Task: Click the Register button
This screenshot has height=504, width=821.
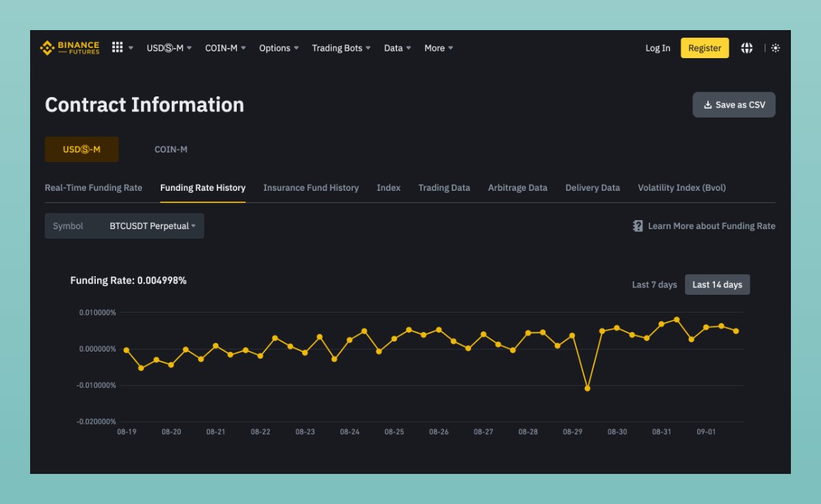Action: point(704,47)
